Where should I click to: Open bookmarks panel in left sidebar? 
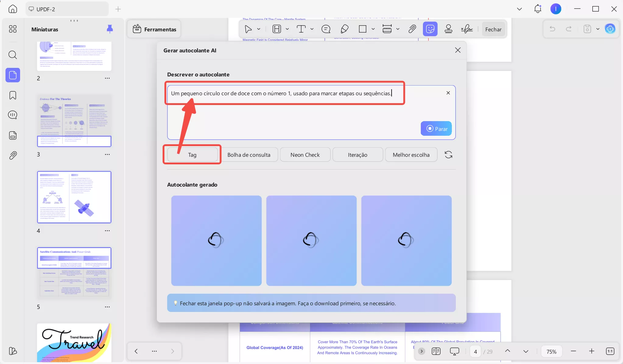[13, 96]
